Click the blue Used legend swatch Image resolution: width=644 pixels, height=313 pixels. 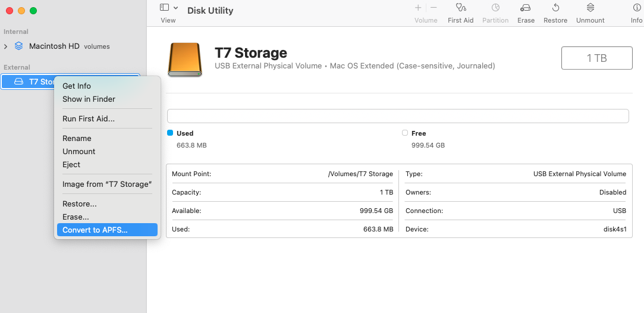(x=170, y=133)
